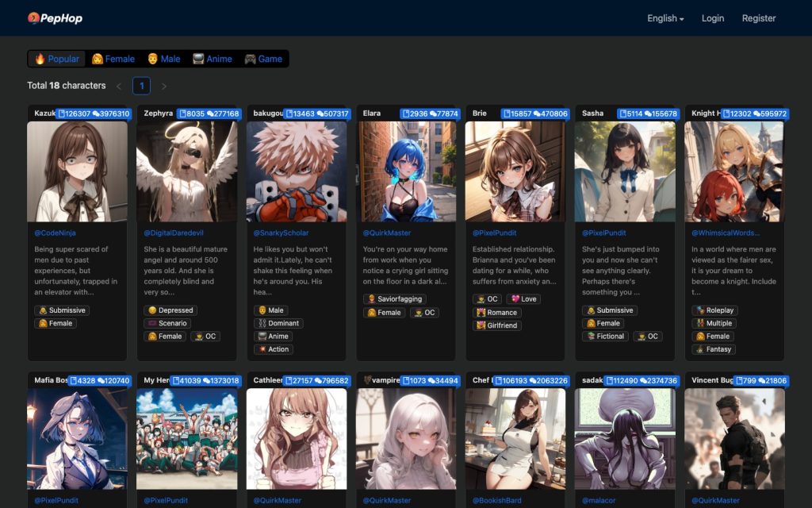This screenshot has height=508, width=812.
Task: Click the Male tag on bakugou
Action: coord(270,310)
